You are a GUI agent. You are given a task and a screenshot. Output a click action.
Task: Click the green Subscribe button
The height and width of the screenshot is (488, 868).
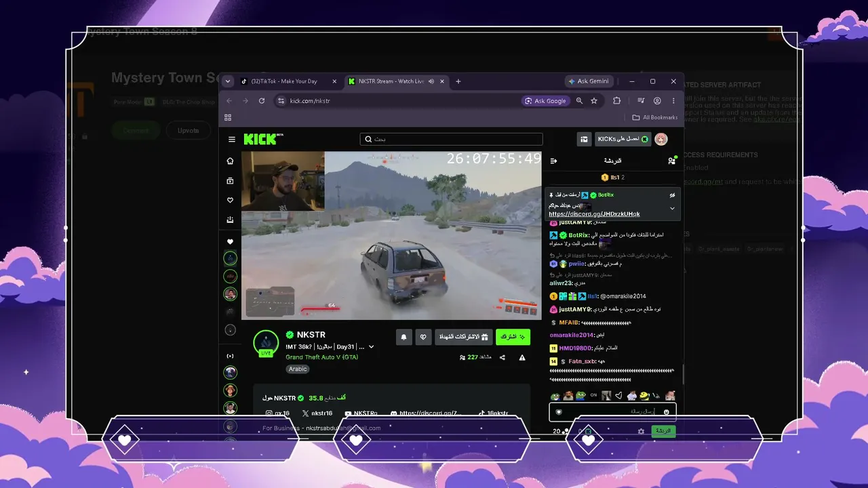[513, 337]
